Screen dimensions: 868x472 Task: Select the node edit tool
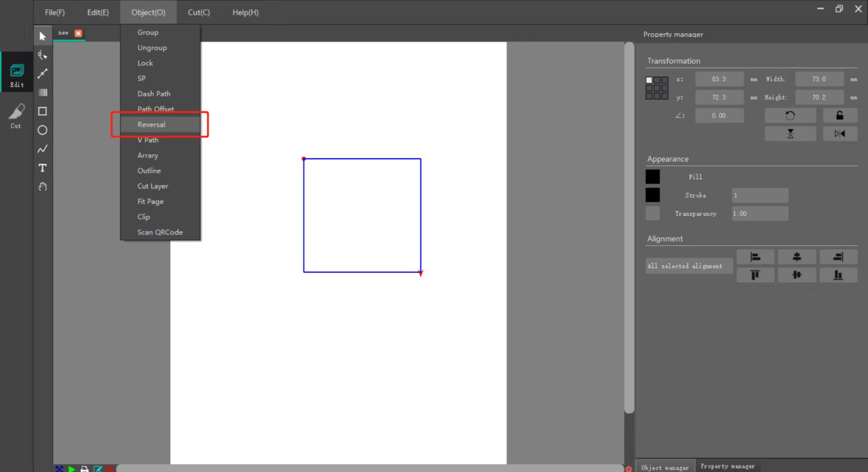click(x=42, y=55)
